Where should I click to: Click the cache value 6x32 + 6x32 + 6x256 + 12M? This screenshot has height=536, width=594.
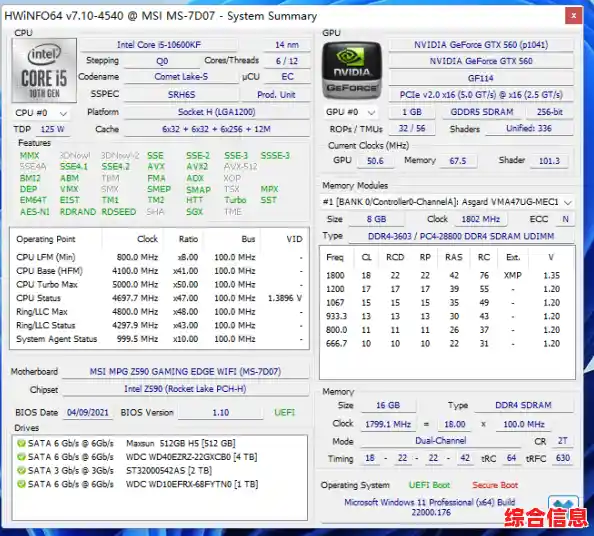216,129
